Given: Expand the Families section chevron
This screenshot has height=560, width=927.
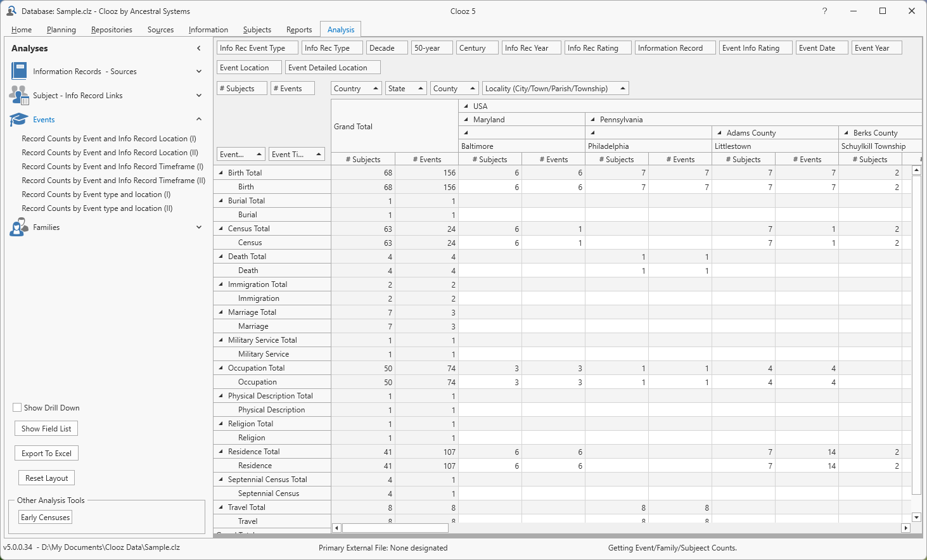Looking at the screenshot, I should [x=199, y=227].
